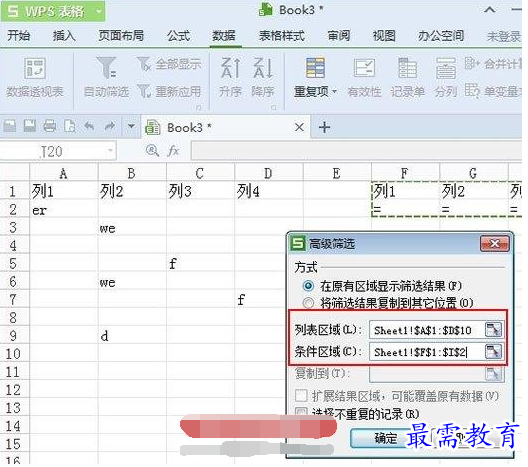Select column E header
This screenshot has height=467, width=528.
pyautogui.click(x=337, y=174)
